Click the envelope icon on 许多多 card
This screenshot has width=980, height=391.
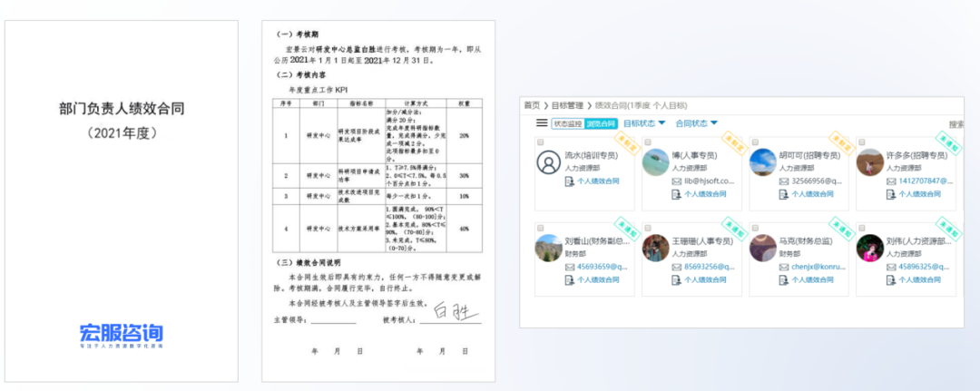[x=891, y=181]
